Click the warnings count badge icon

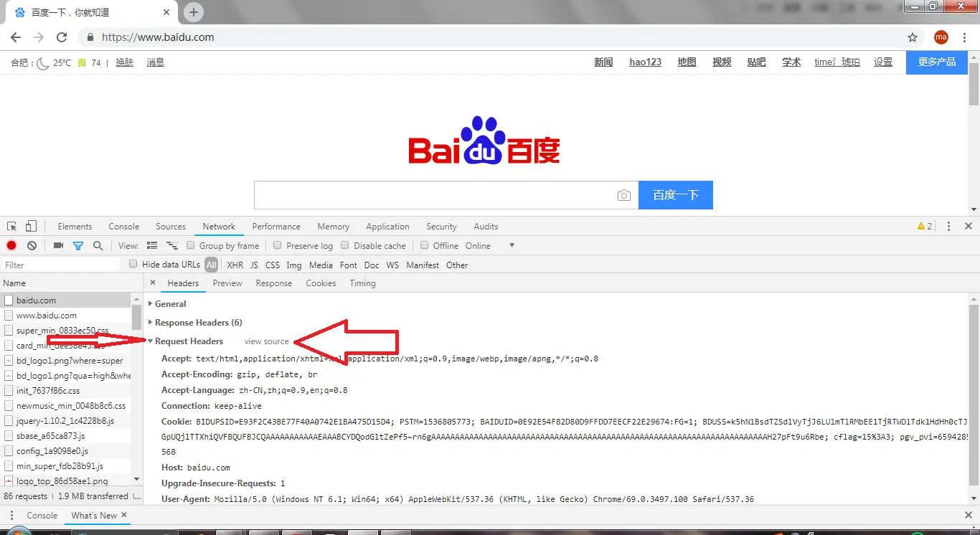coord(925,227)
